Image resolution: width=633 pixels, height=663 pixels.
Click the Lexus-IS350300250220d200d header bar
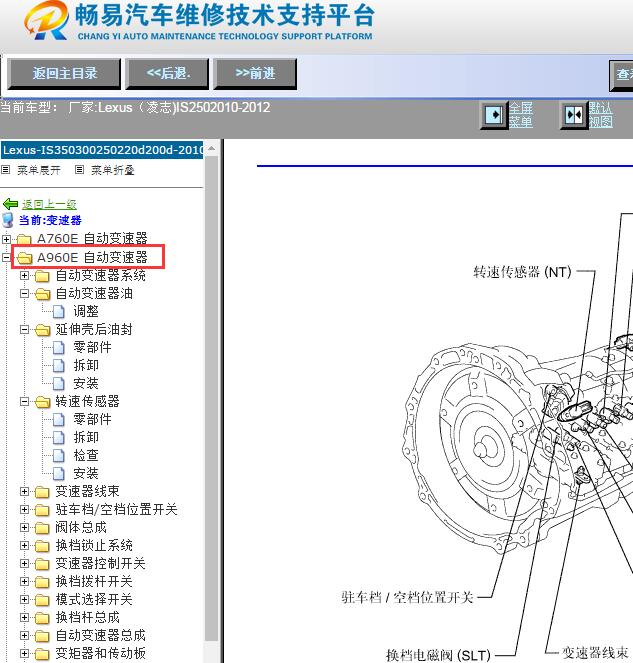pos(102,150)
